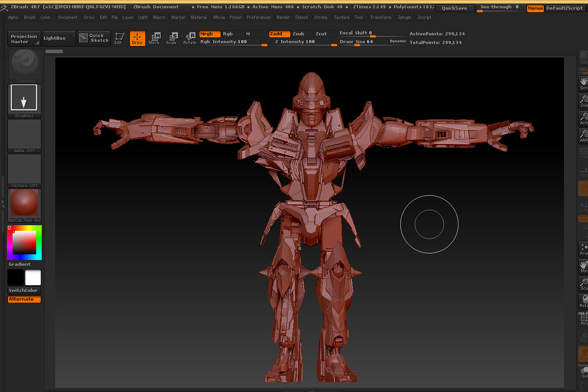
Task: Toggle Zadd sculpting mode
Action: tap(279, 34)
